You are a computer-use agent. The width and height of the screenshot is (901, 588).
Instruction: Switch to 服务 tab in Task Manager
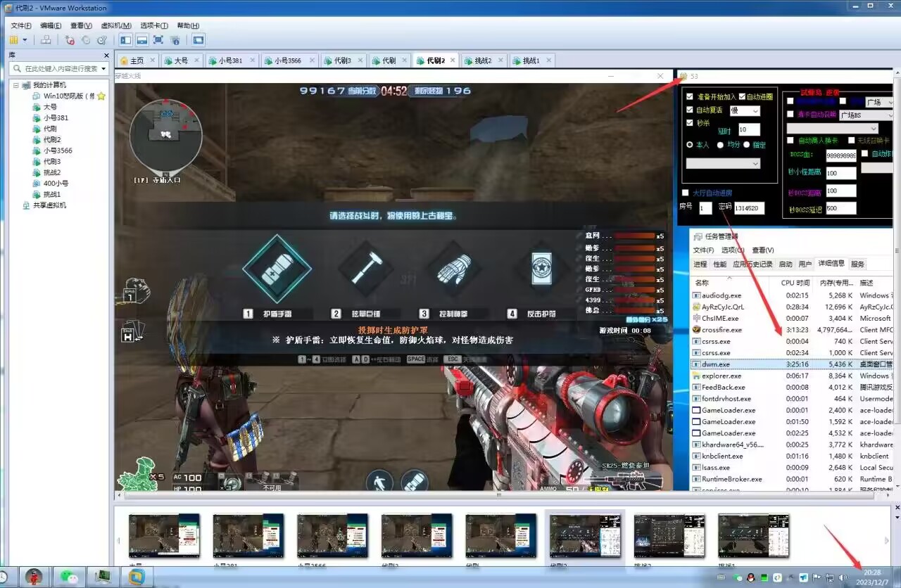(x=857, y=264)
